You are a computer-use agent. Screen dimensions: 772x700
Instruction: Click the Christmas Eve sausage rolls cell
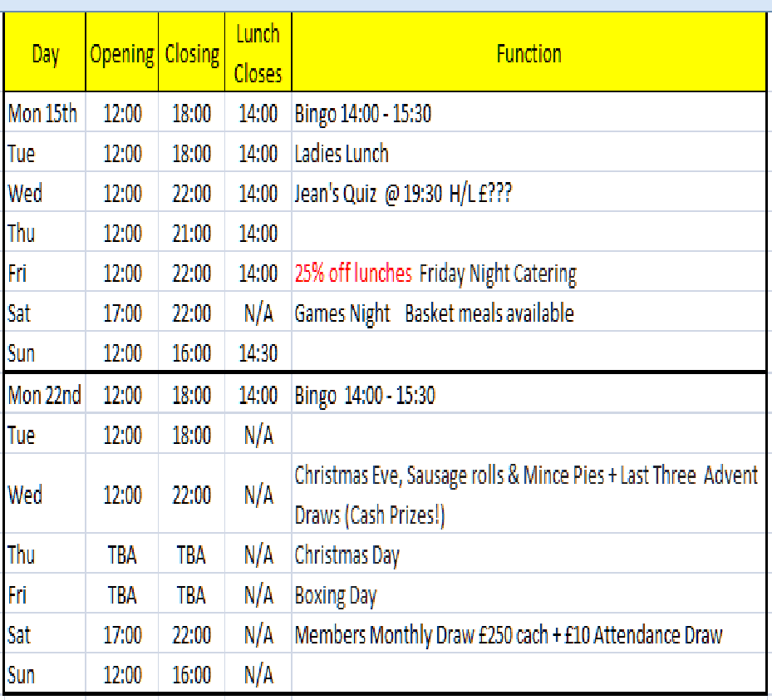coord(526,495)
